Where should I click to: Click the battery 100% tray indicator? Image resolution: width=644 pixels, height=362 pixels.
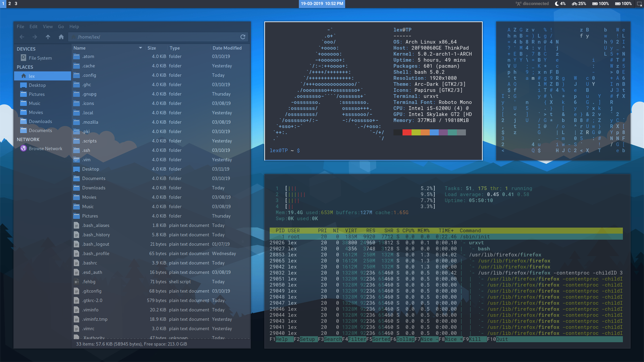600,4
